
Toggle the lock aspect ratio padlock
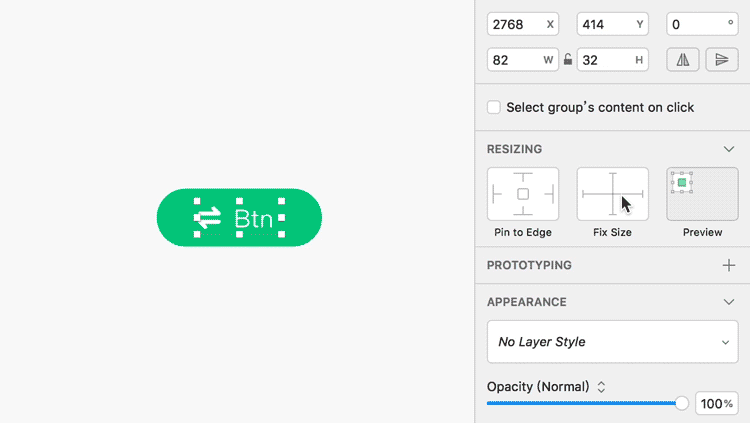(568, 60)
